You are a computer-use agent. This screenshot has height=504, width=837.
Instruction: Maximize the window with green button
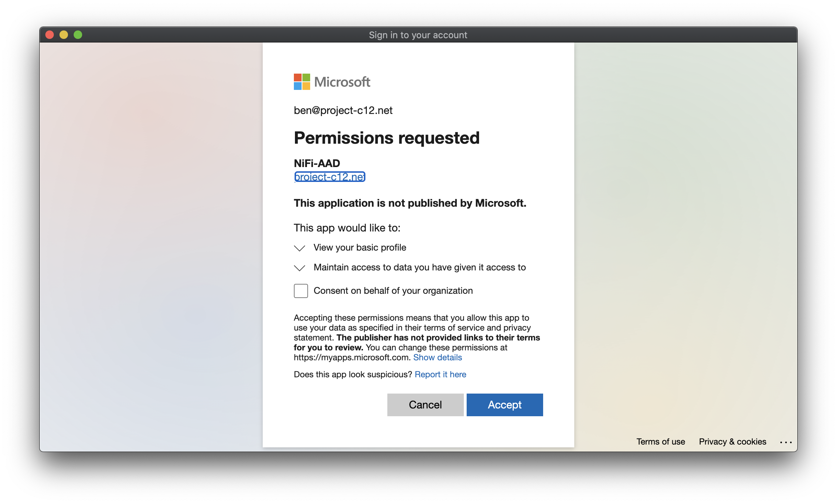[78, 35]
